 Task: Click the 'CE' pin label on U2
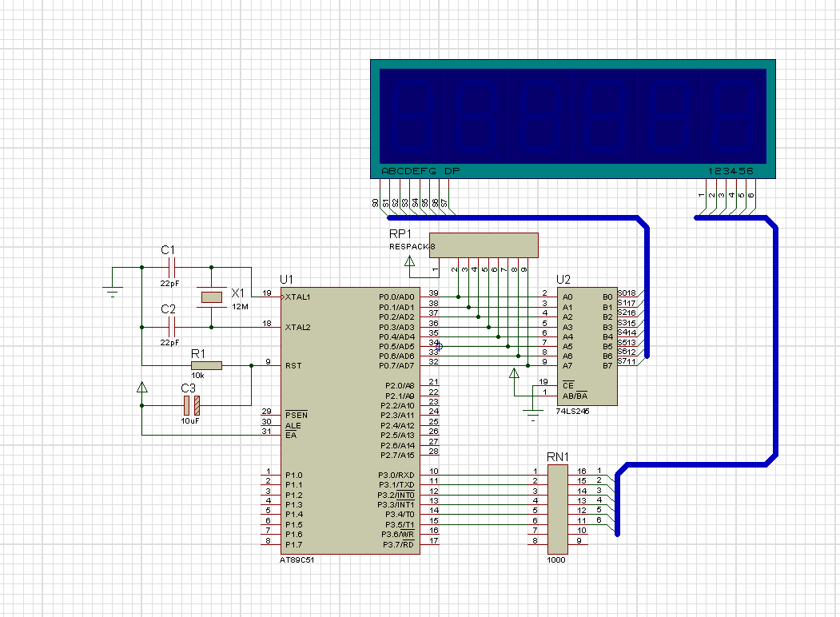pos(567,385)
